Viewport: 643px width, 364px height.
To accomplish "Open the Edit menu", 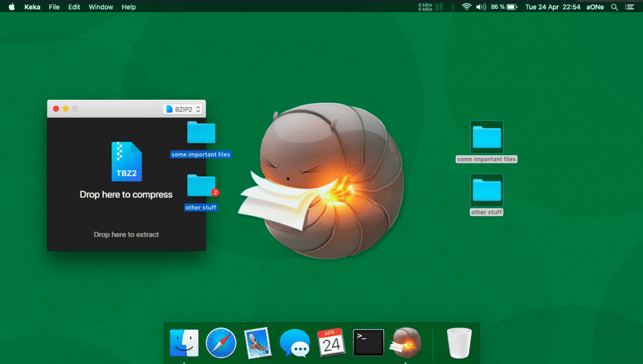I will [x=74, y=7].
